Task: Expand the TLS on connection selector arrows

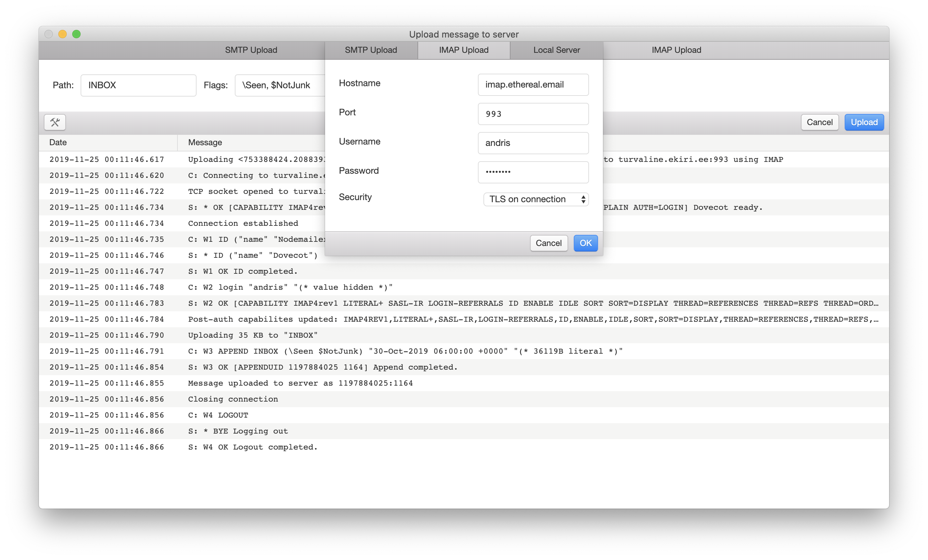Action: click(x=582, y=199)
